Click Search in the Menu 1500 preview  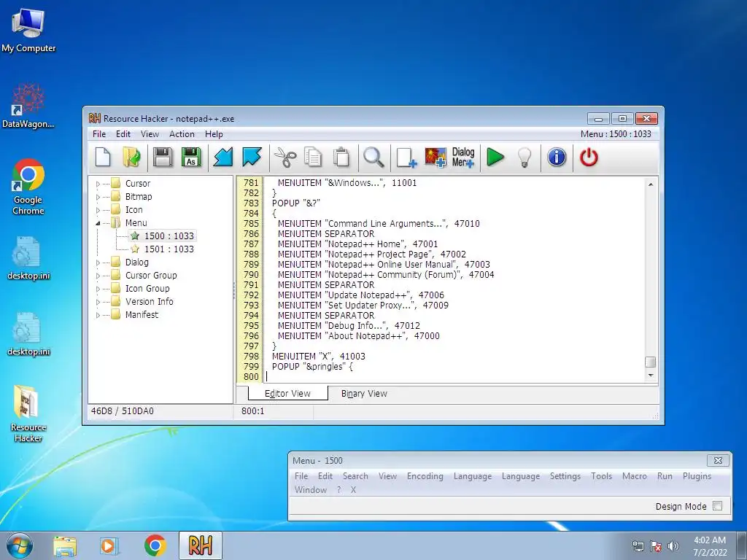(x=355, y=475)
